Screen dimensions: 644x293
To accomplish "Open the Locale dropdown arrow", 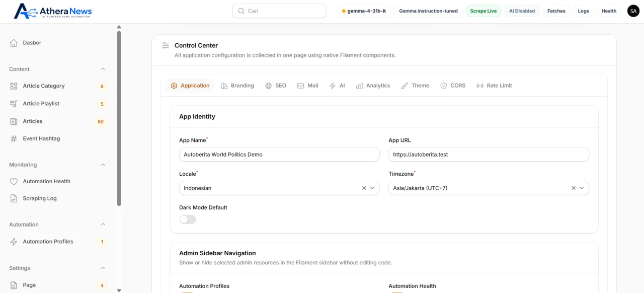I will pos(372,188).
